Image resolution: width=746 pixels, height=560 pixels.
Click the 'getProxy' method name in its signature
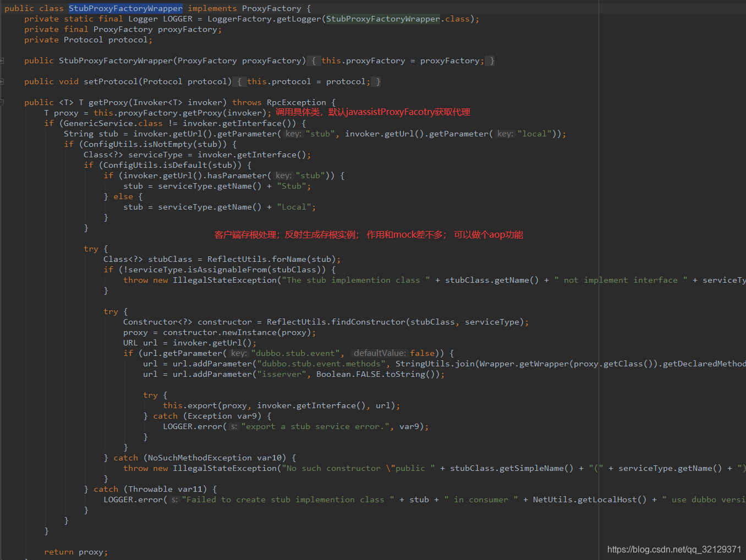[x=108, y=102]
